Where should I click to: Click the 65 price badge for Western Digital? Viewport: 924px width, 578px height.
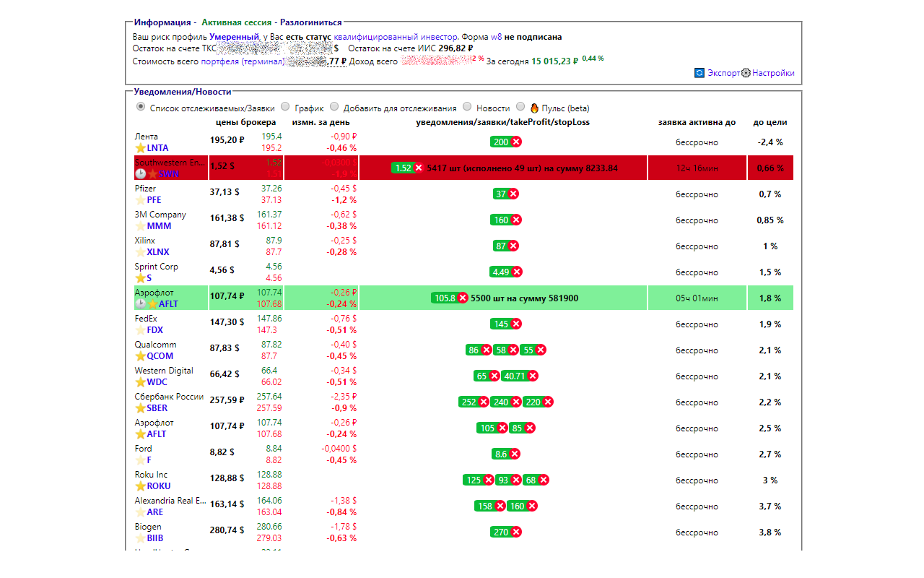pyautogui.click(x=481, y=376)
